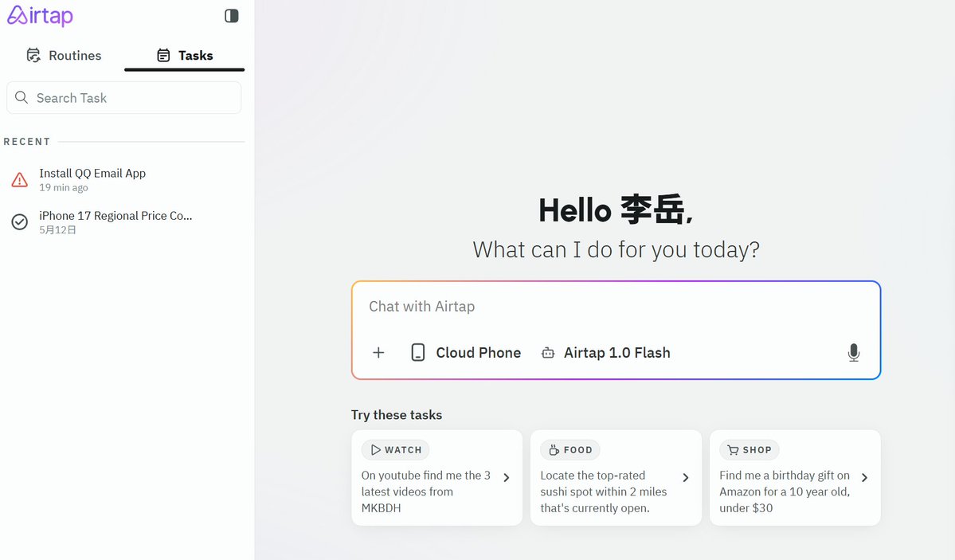Click the search magnifier icon
The image size is (955, 560).
(x=22, y=97)
